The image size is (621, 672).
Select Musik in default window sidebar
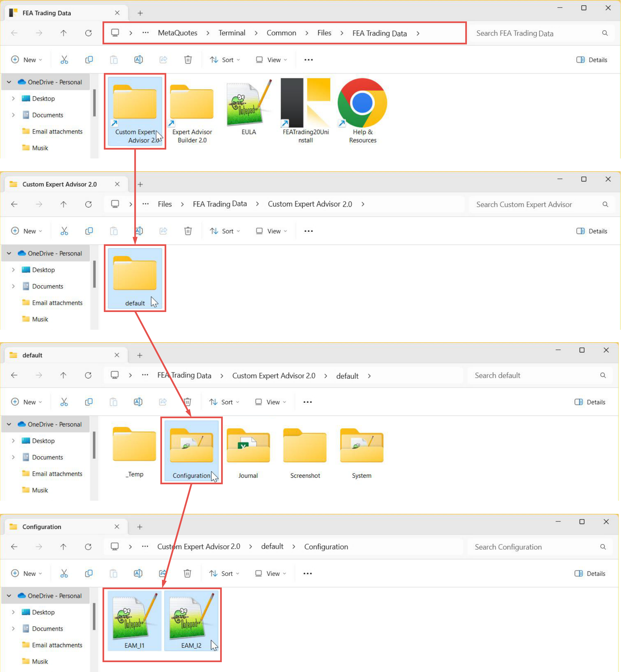click(35, 490)
